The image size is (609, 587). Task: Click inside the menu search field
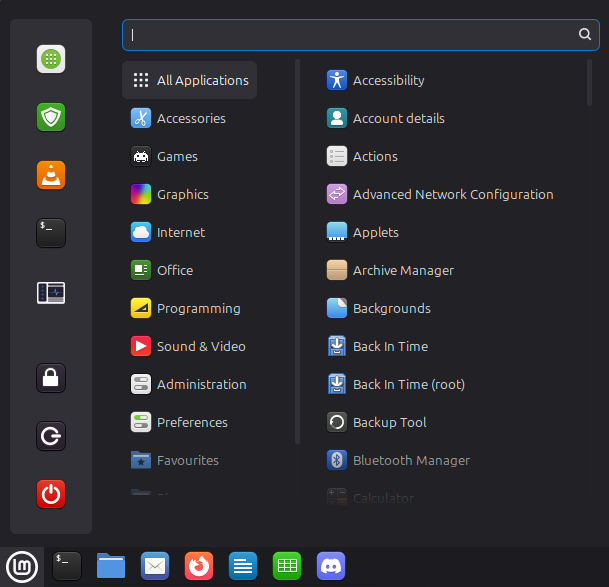350,34
